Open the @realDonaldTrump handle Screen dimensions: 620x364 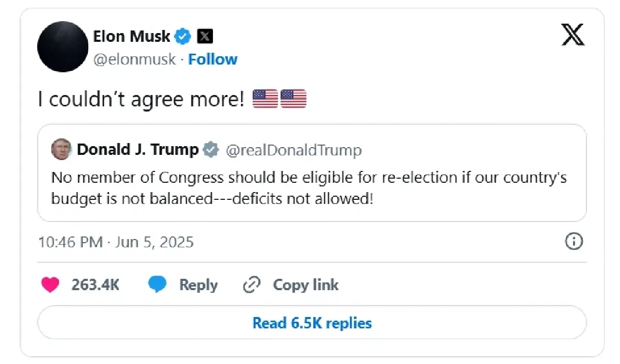click(293, 150)
